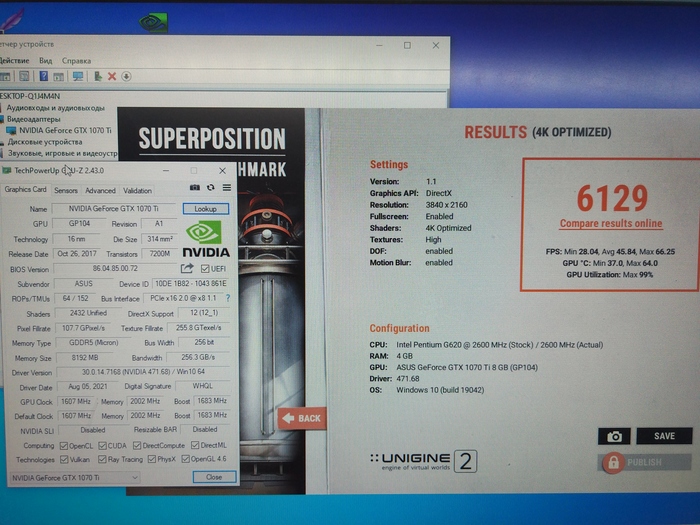Open Compare results online link

[x=611, y=223]
